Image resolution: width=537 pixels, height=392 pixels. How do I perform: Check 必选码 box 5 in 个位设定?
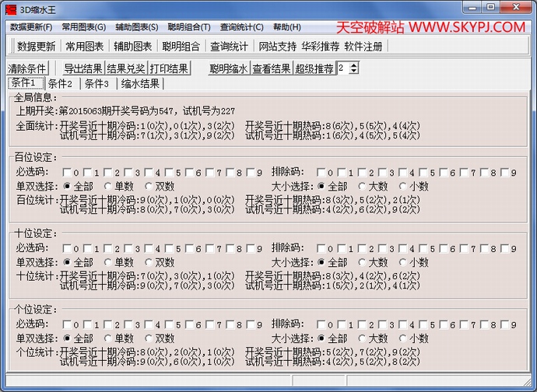169,324
